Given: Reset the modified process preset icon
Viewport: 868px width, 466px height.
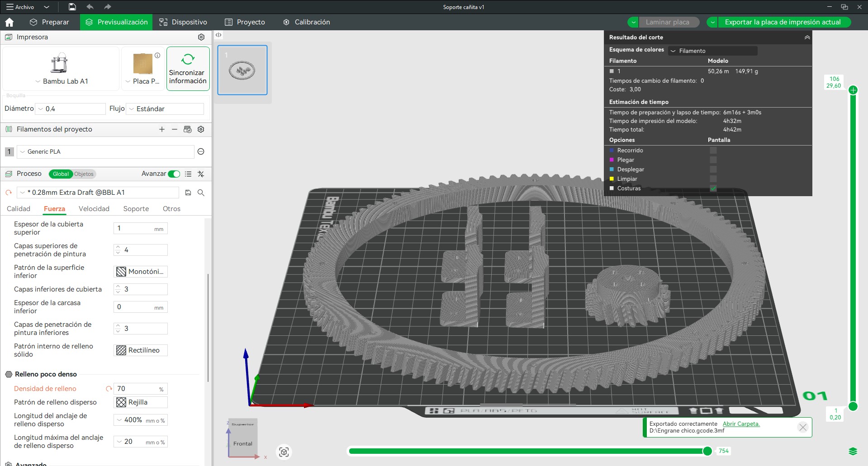Looking at the screenshot, I should (9, 193).
